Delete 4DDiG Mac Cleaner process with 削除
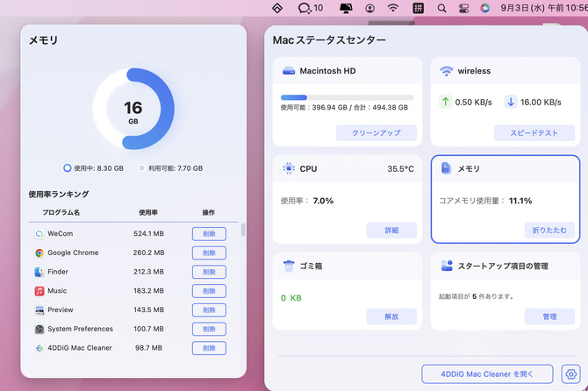588x391 pixels. click(x=209, y=348)
